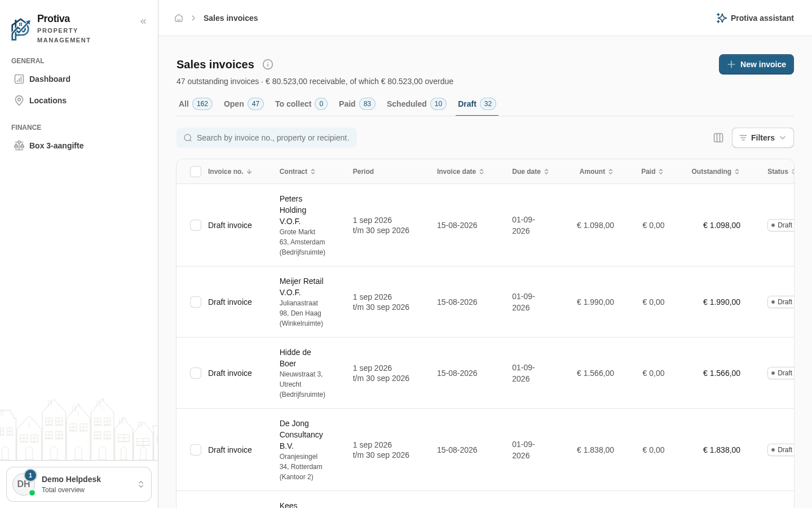Create a New invoice
The width and height of the screenshot is (812, 508).
[756, 64]
